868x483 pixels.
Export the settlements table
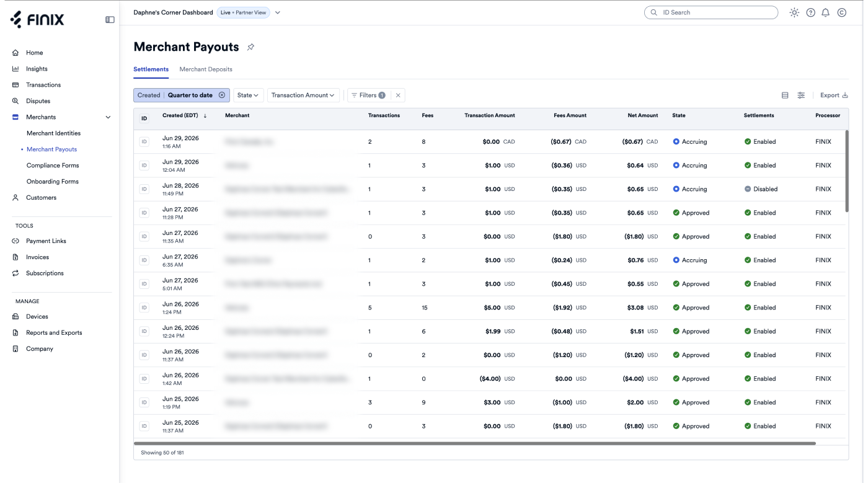[834, 95]
